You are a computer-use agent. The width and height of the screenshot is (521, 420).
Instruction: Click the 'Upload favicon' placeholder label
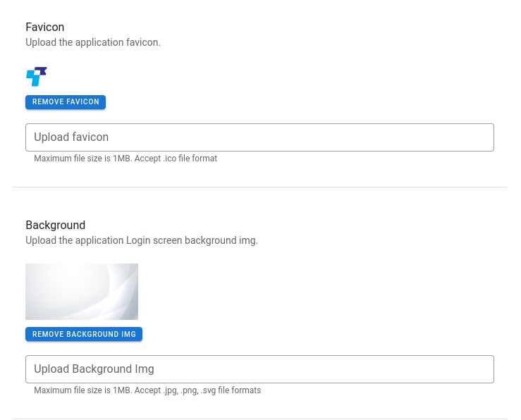tap(71, 137)
